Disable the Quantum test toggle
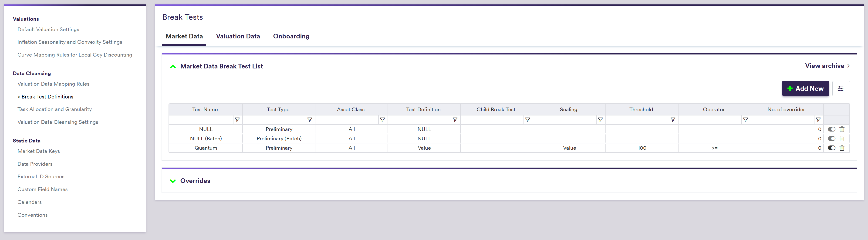 click(831, 148)
